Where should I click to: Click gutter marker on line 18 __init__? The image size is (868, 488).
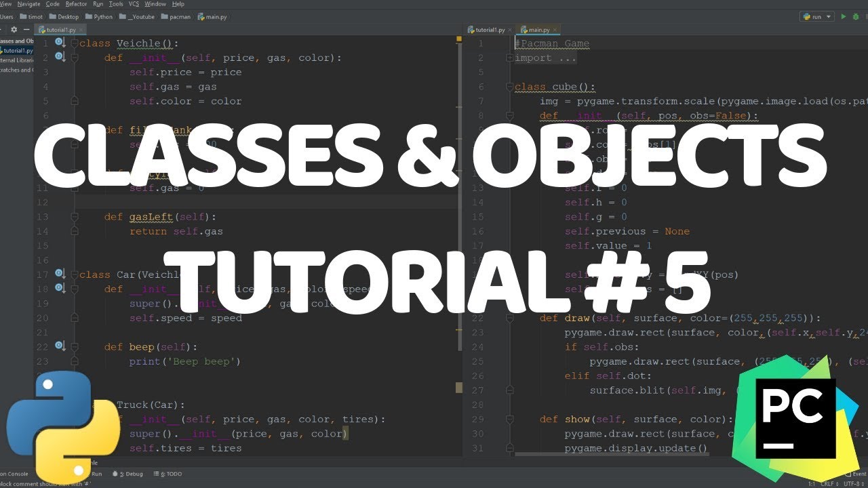[x=60, y=289]
